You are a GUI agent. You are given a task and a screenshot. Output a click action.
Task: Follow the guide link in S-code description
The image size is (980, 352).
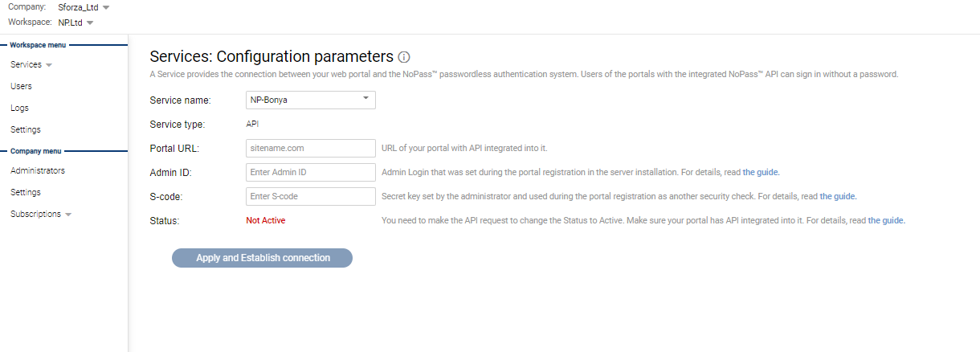(838, 196)
